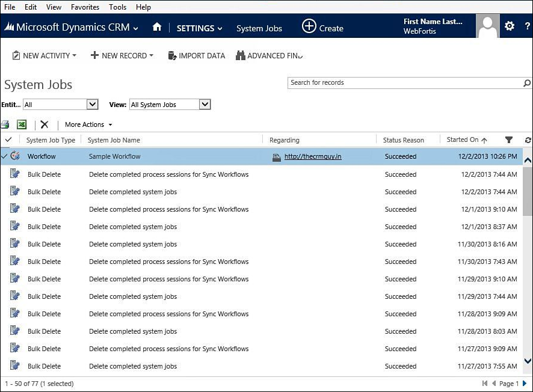Open the File menu

click(10, 7)
